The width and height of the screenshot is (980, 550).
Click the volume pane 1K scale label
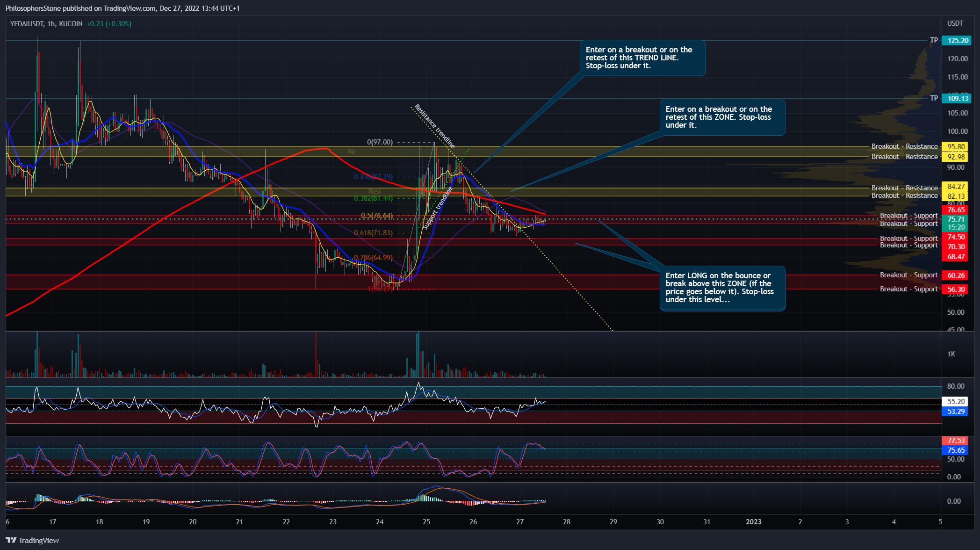(951, 354)
